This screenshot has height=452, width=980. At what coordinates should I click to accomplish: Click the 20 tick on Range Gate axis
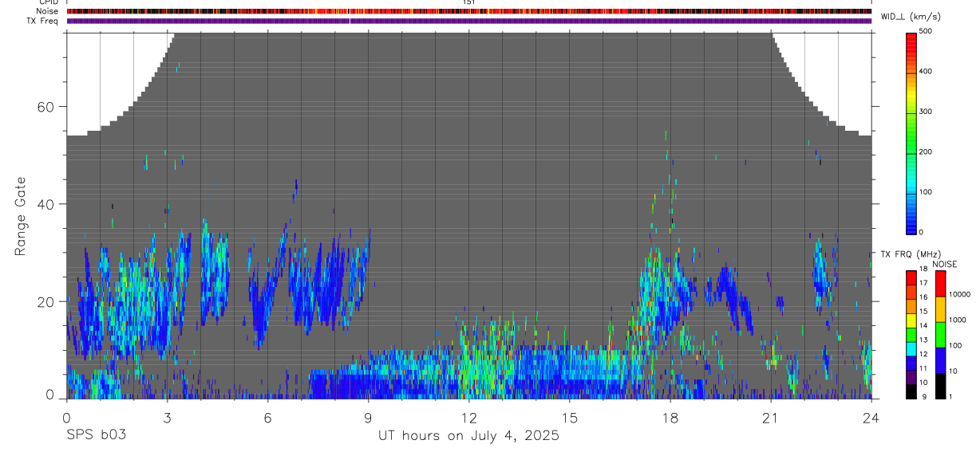coord(47,301)
